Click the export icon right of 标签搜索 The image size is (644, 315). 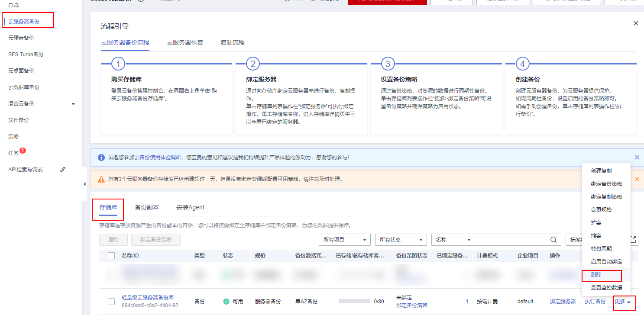(x=633, y=240)
